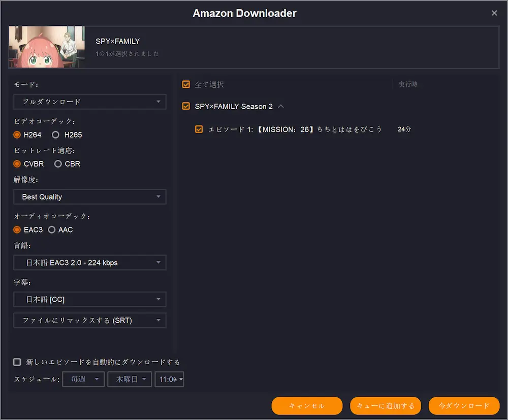The width and height of the screenshot is (508, 420).
Task: Click the SPY×FAMILY thumbnail image
Action: [x=47, y=47]
